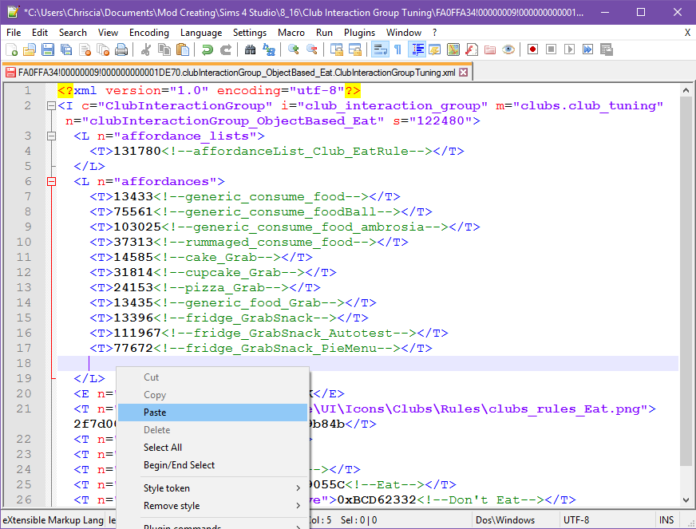Start macro recording with red dot icon

pyautogui.click(x=532, y=49)
